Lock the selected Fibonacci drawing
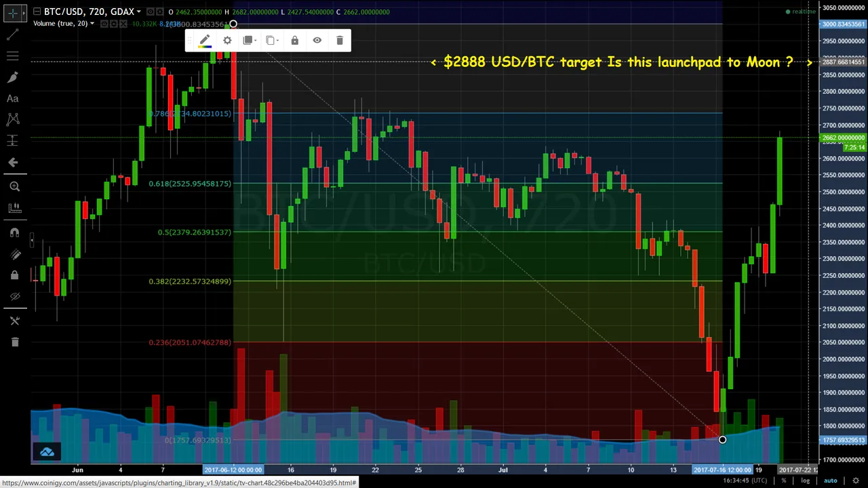 [294, 41]
